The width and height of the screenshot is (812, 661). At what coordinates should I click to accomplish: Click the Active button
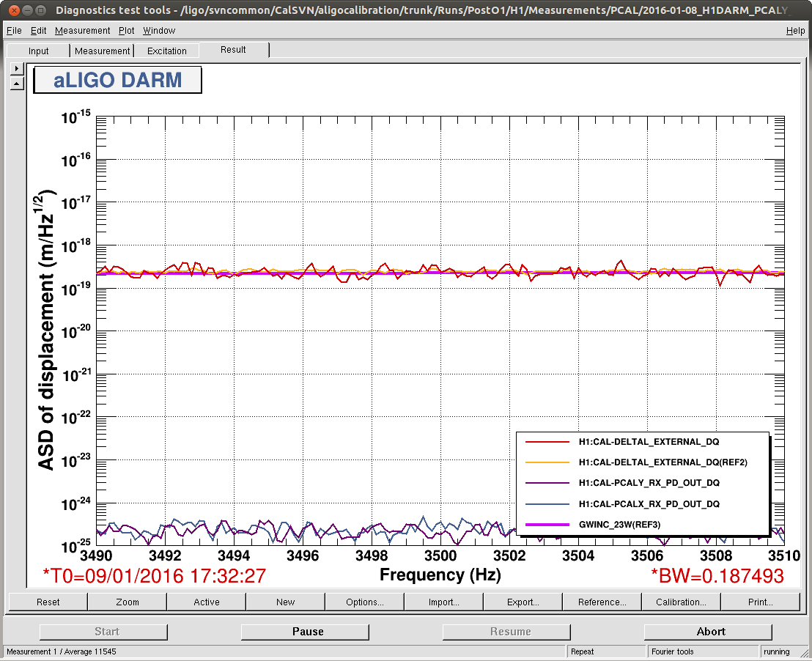click(207, 602)
